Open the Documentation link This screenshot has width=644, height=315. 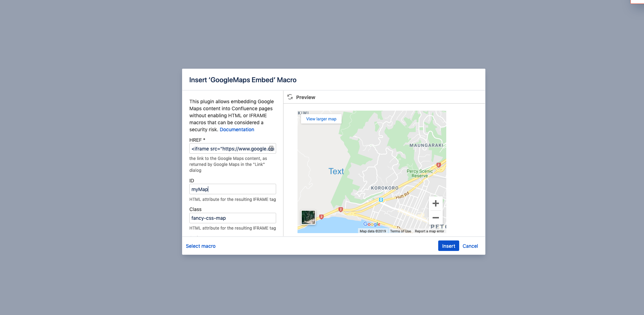point(237,129)
